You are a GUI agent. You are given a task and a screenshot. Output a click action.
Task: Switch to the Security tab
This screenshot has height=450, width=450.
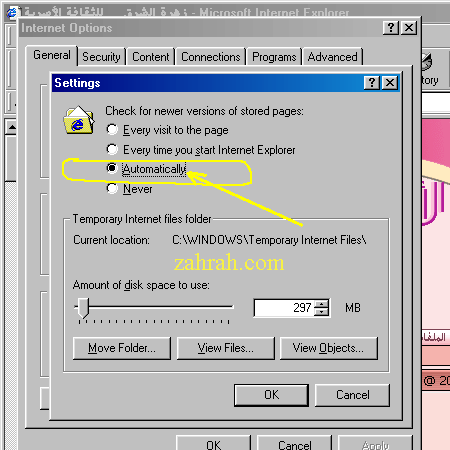[x=101, y=57]
